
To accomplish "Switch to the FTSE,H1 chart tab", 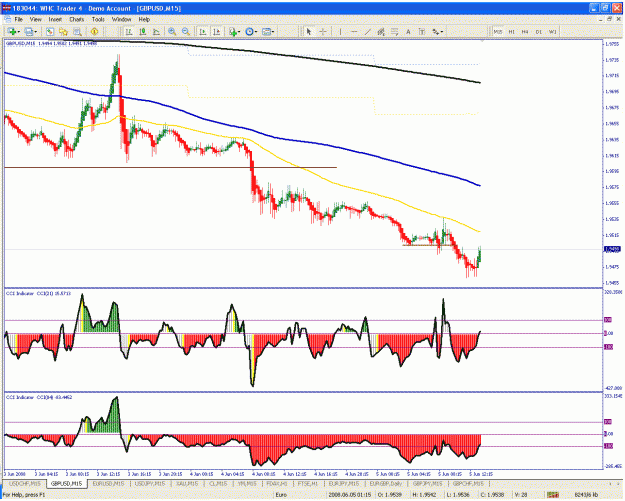I will click(x=307, y=483).
